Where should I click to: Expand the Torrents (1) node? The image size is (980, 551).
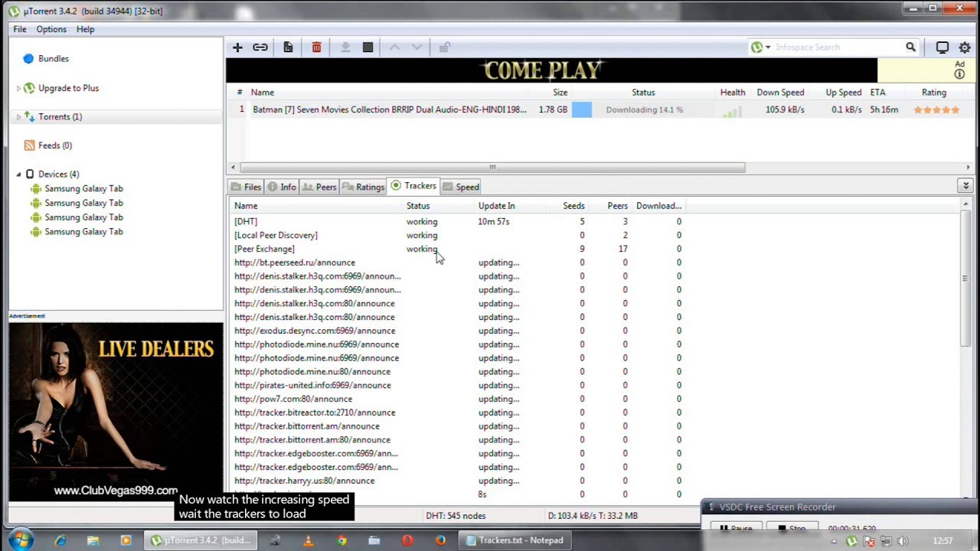pyautogui.click(x=18, y=117)
